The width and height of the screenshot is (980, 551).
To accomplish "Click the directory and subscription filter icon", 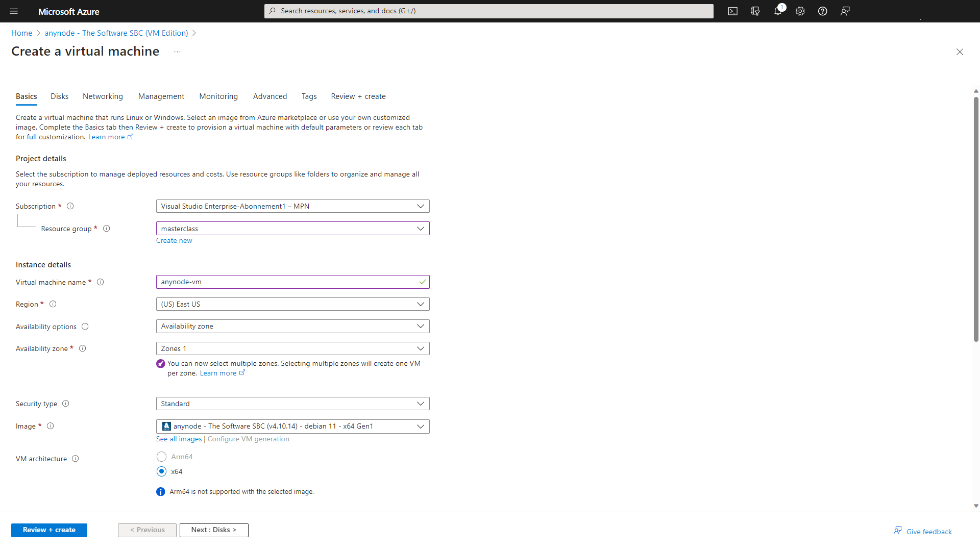I will [x=755, y=11].
